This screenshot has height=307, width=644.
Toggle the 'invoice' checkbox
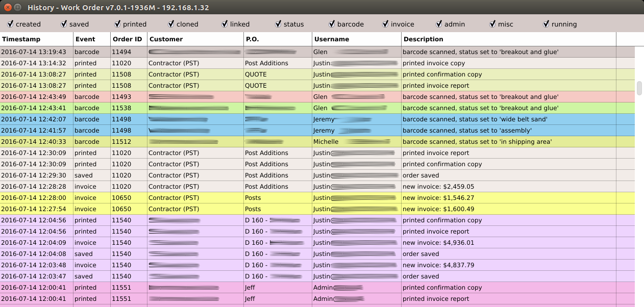386,24
